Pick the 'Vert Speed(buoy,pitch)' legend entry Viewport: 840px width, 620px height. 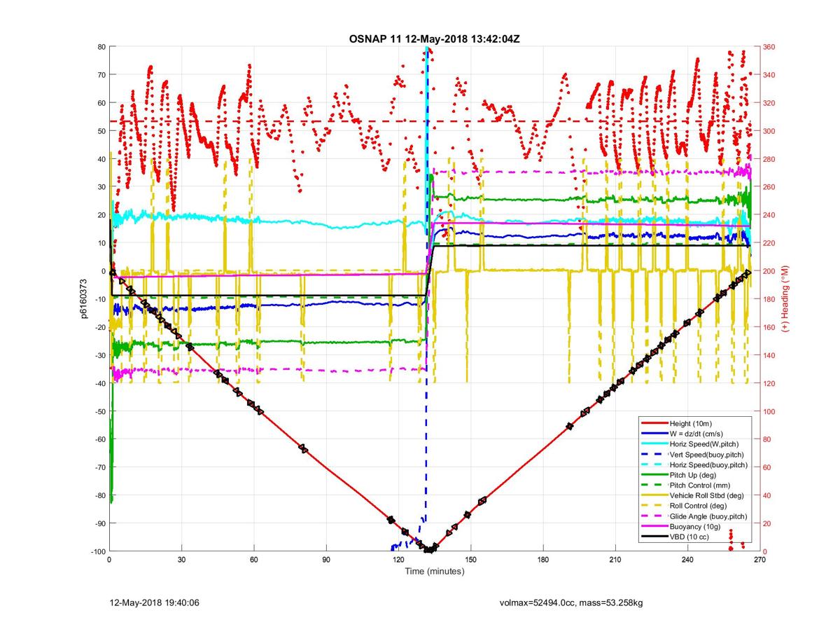tap(707, 454)
